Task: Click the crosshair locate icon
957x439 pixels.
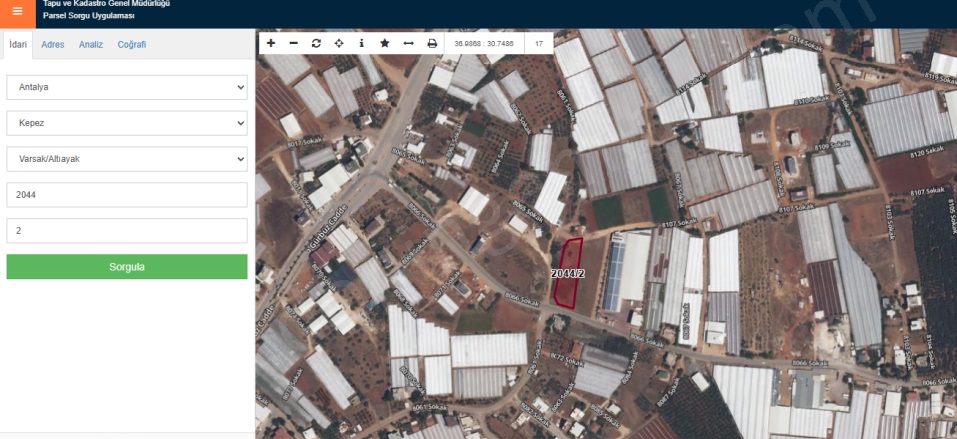Action: (x=339, y=44)
